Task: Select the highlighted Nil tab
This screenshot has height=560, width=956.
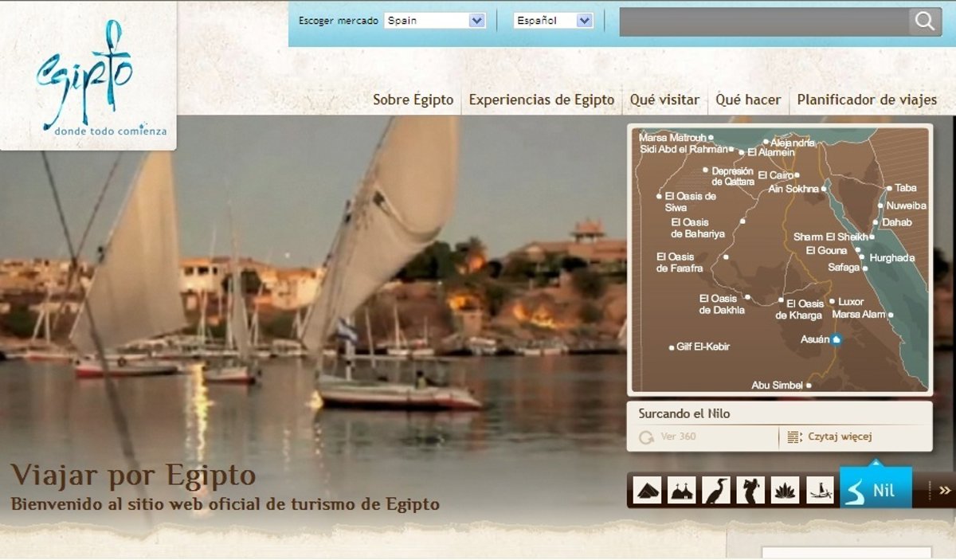Action: [x=875, y=490]
